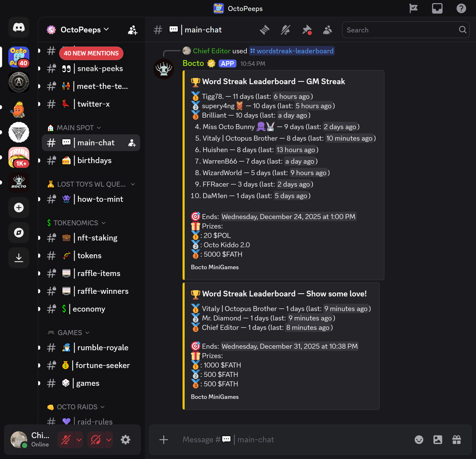The height and width of the screenshot is (459, 476).
Task: Open the Threads icon in channel header
Action: coord(264,30)
